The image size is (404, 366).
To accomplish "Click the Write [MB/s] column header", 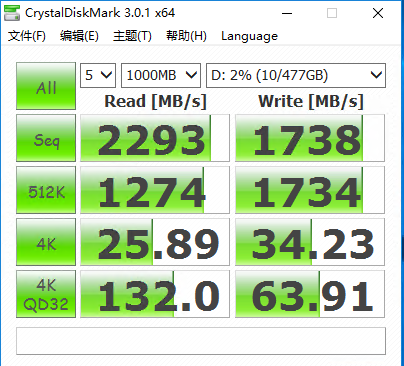I will [311, 101].
